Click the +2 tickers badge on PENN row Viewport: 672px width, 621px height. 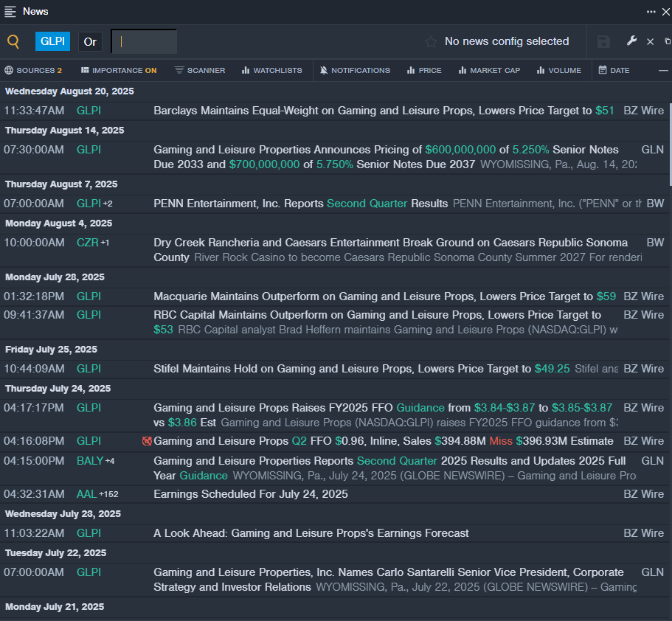(x=108, y=204)
